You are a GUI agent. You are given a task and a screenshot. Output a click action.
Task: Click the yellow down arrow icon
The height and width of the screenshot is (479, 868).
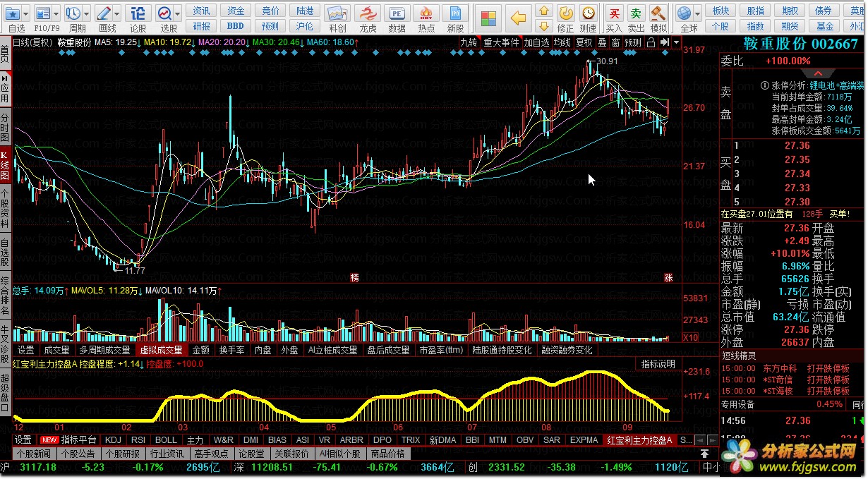[543, 26]
